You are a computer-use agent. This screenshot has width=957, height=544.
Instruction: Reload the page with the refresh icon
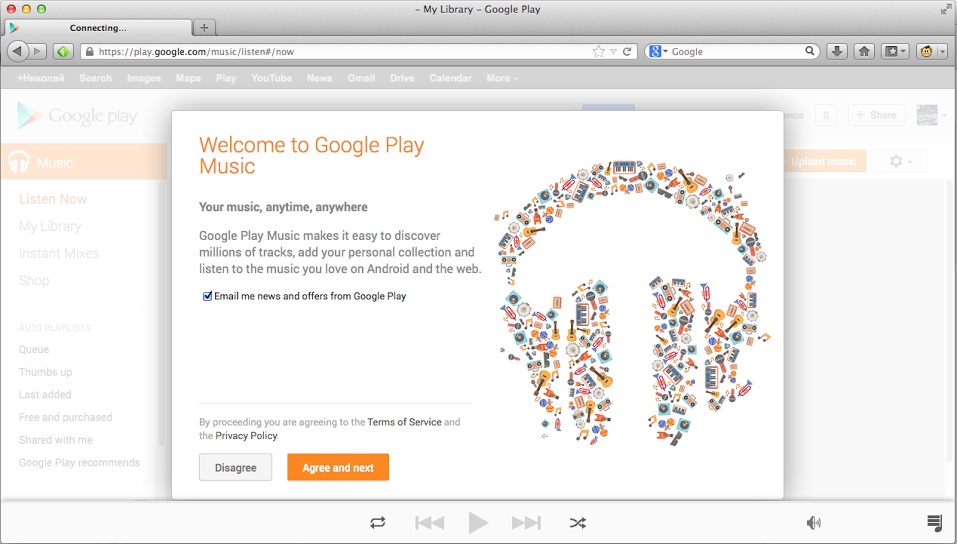click(627, 52)
